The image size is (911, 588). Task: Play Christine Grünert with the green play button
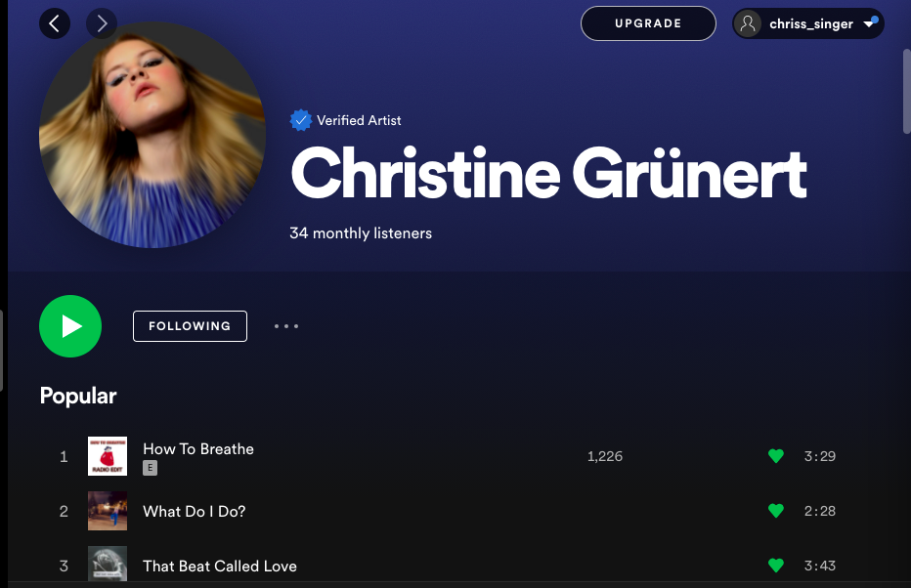pos(70,326)
